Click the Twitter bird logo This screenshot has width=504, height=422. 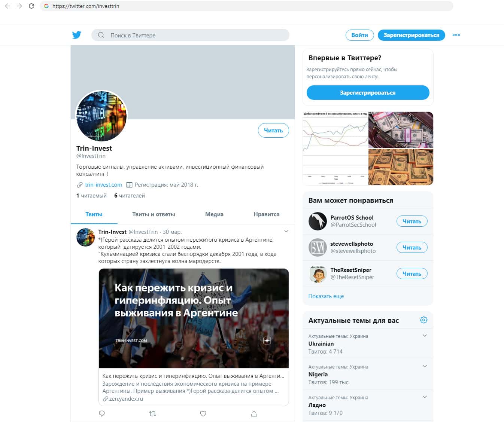76,35
